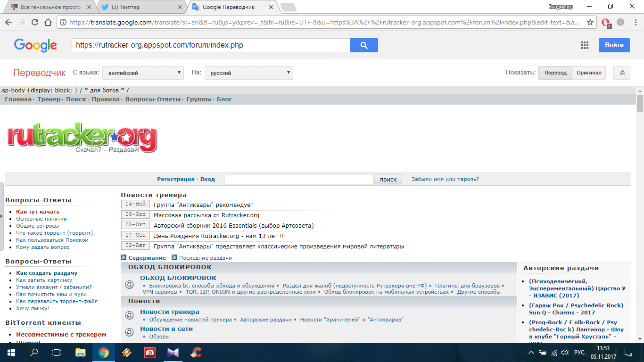The height and width of the screenshot is (362, 644).
Task: Click the page vertical scrollbar
Action: click(640, 103)
